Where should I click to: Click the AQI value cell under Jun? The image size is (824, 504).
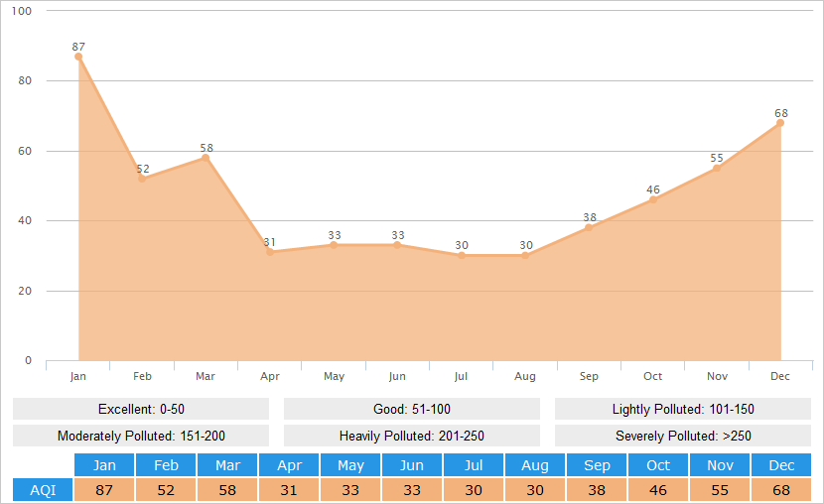coord(412,490)
